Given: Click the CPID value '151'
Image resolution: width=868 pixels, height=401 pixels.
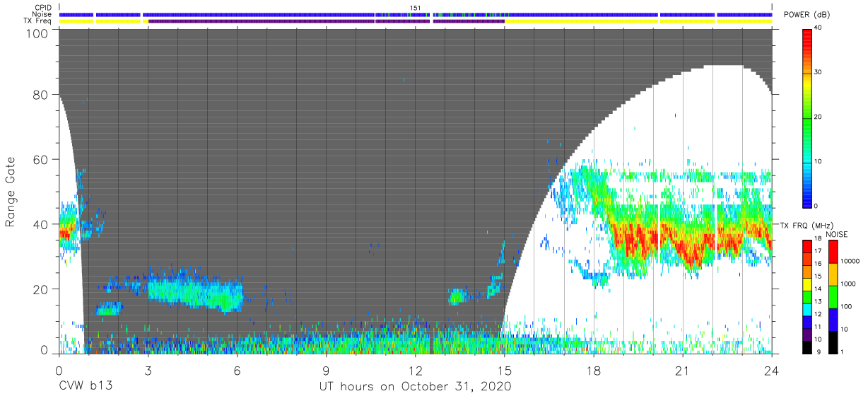Looking at the screenshot, I should [415, 8].
